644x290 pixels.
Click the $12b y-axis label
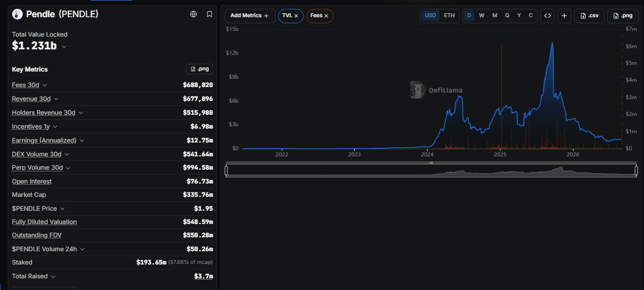coord(232,53)
